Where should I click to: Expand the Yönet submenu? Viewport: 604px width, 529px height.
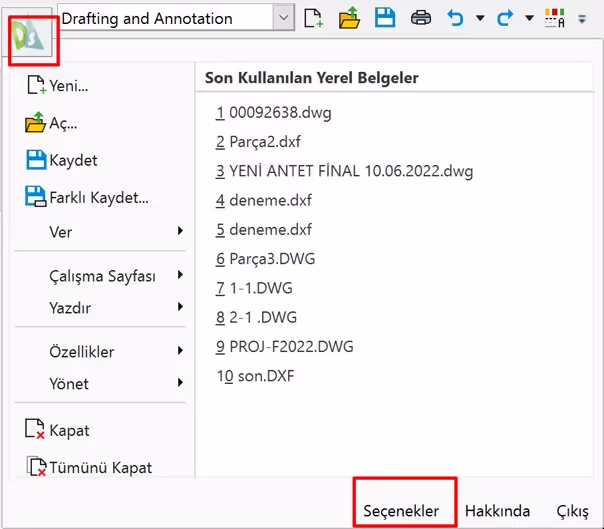tap(100, 384)
